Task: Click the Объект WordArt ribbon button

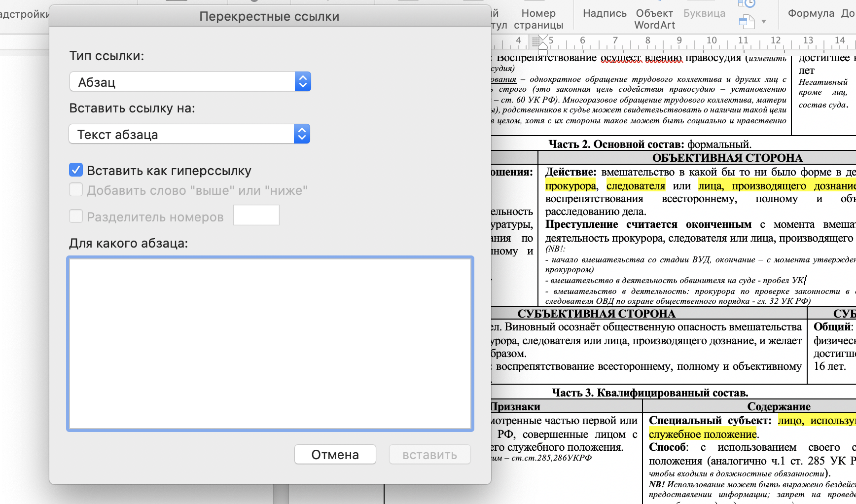Action: [654, 19]
